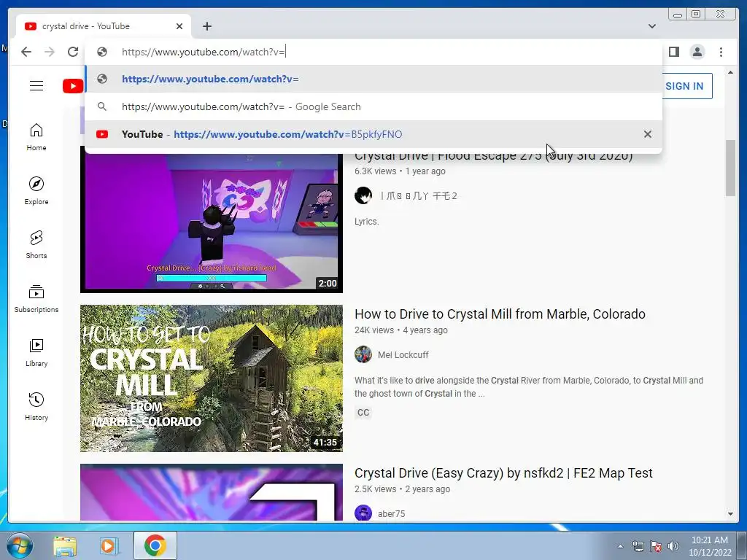Viewport: 747px width, 560px height.
Task: Expand the tab search dropdown arrow
Action: coord(651,26)
